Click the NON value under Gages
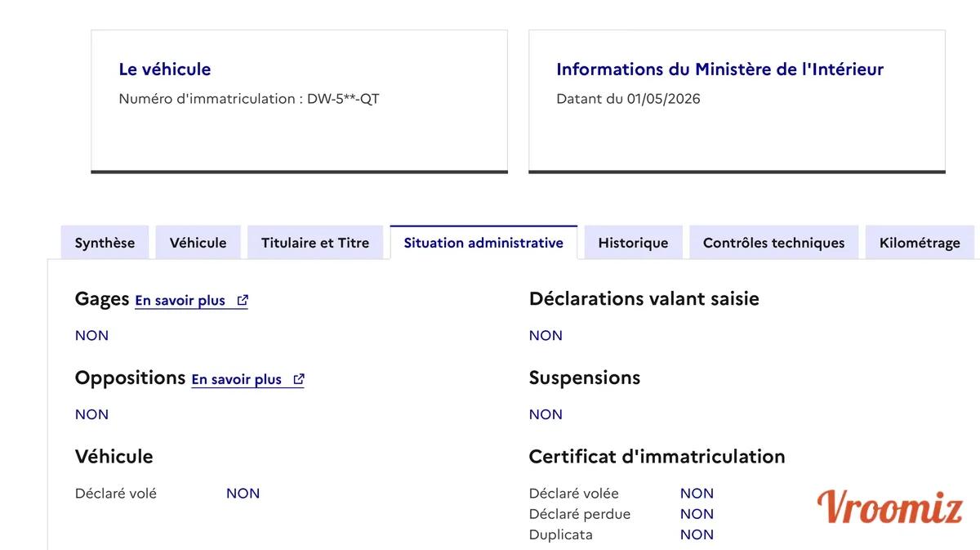 pyautogui.click(x=91, y=336)
